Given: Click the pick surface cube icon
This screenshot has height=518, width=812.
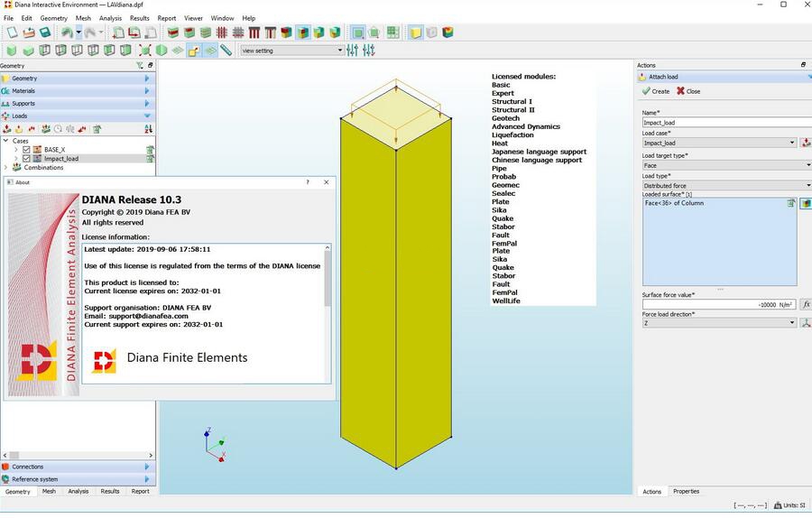Looking at the screenshot, I should point(806,203).
